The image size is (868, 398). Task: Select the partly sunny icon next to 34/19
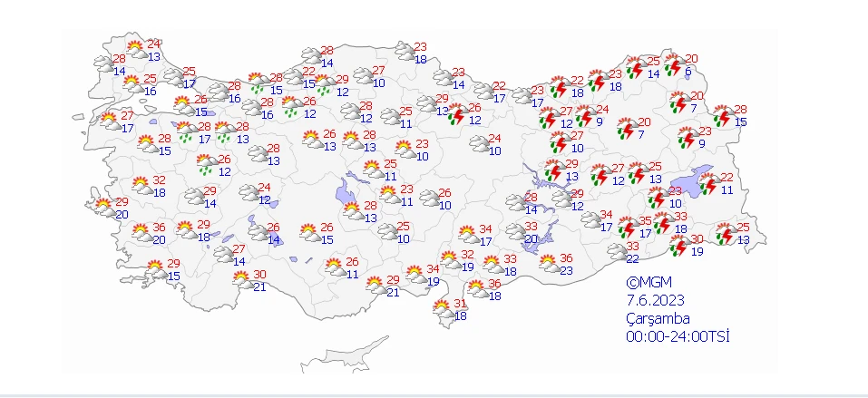tap(416, 275)
